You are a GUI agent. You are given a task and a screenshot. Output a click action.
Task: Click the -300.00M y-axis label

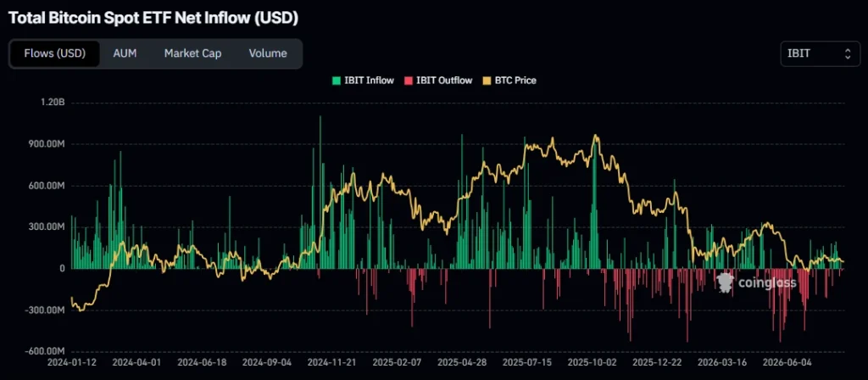46,310
